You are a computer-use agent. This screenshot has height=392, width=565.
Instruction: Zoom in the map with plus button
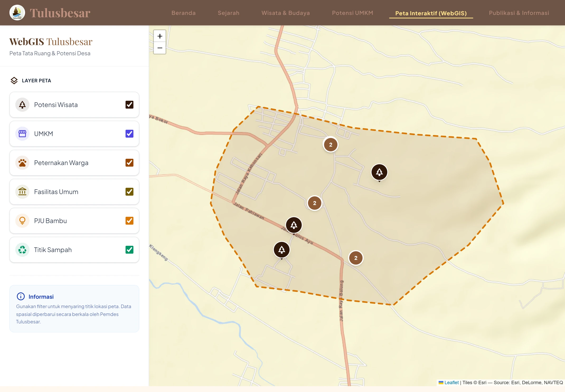[x=160, y=36]
